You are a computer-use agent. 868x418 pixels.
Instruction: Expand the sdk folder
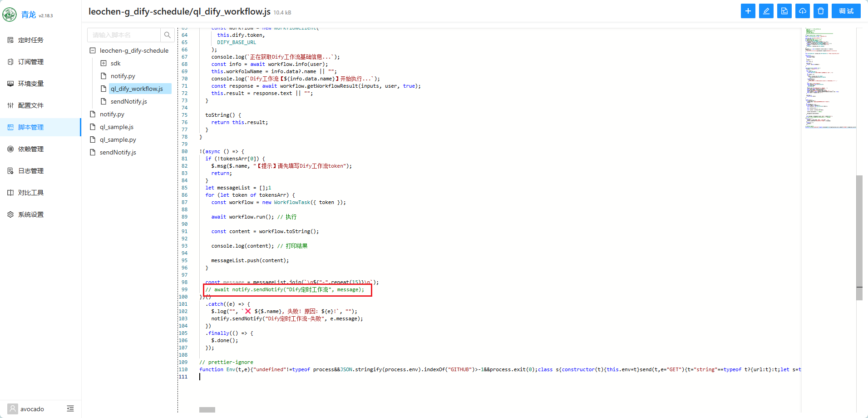coord(104,63)
